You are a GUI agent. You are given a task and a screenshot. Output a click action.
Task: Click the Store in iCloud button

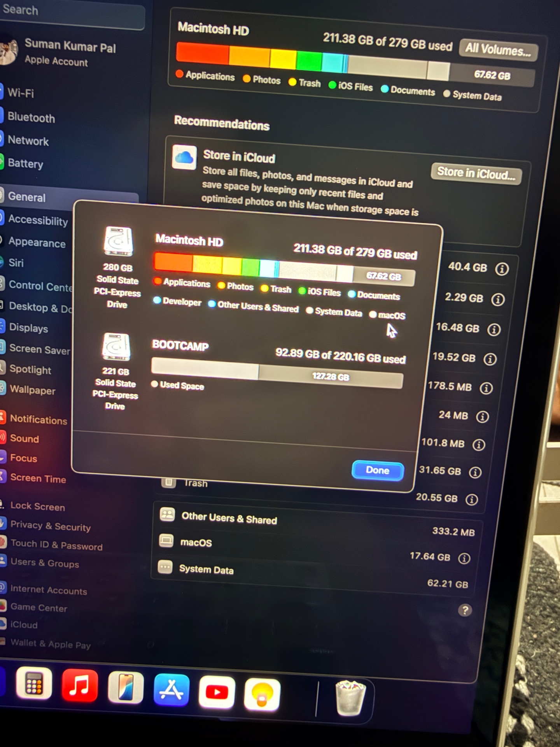point(476,174)
